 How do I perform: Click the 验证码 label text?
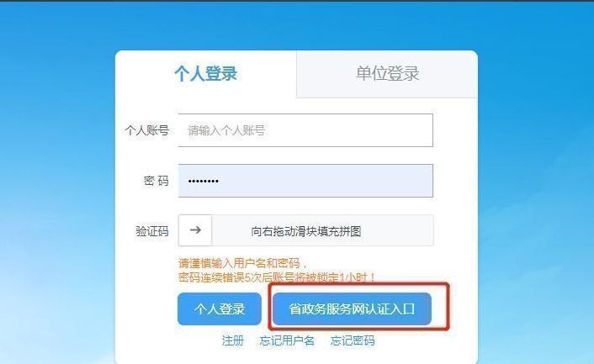click(x=152, y=231)
